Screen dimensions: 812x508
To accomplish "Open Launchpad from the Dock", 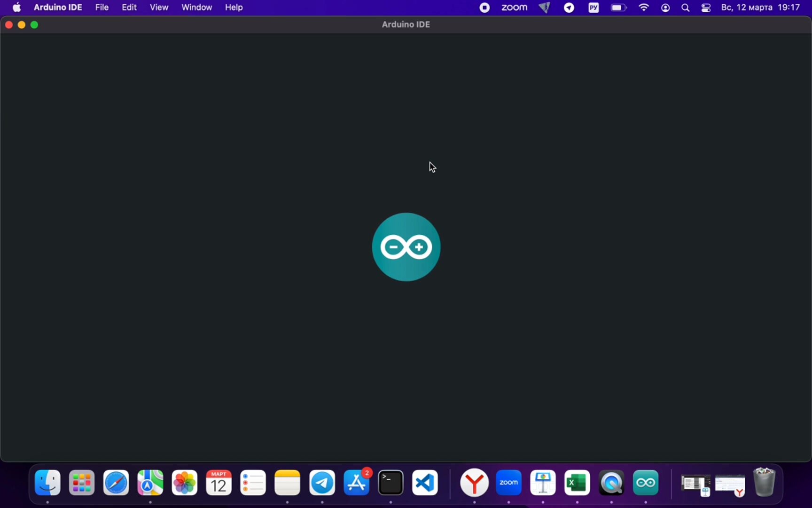I will pos(82,483).
